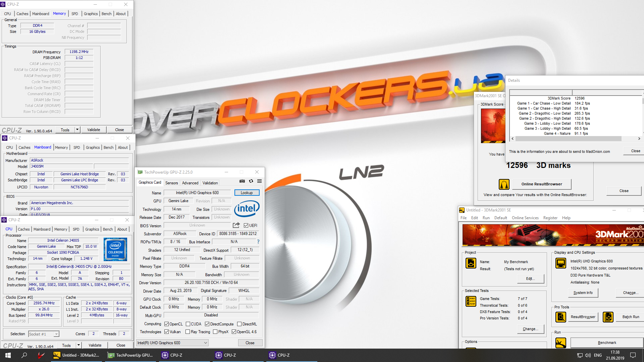Switch to Sensors tab in GPU-Z
The width and height of the screenshot is (644, 362).
click(171, 183)
